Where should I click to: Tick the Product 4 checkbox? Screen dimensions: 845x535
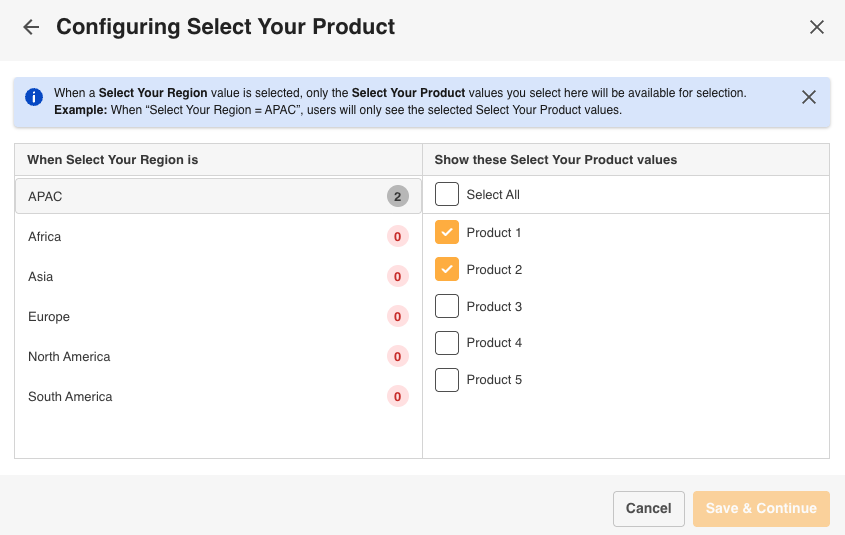tap(447, 343)
